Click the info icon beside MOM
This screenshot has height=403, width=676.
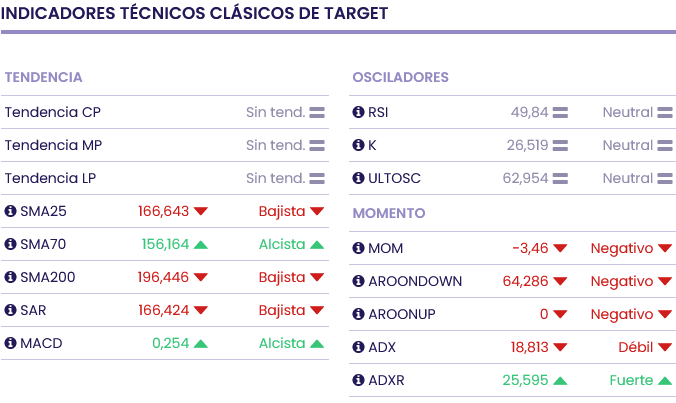tap(359, 248)
